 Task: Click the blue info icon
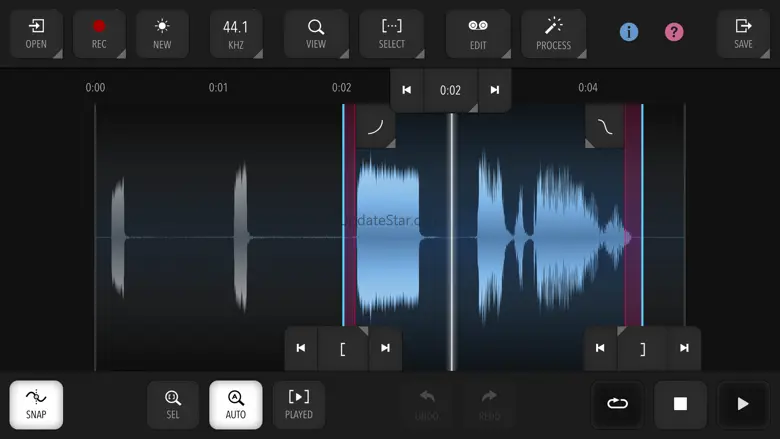(x=629, y=32)
